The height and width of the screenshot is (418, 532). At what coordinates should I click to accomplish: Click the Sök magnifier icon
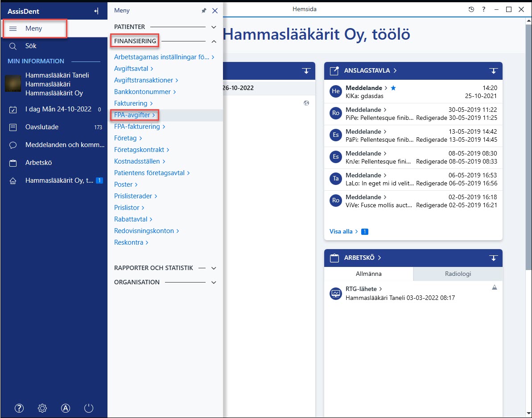click(x=13, y=46)
